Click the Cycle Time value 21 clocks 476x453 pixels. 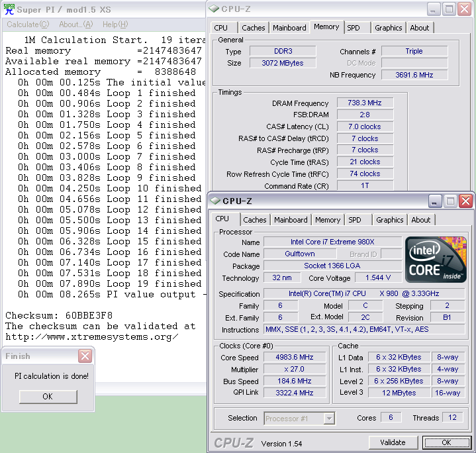pyautogui.click(x=365, y=162)
